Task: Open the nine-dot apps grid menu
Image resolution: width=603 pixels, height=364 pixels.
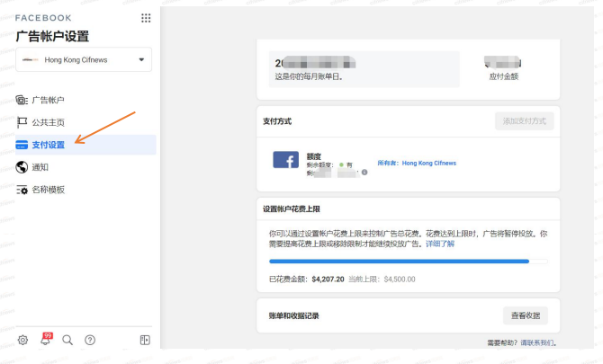Action: [146, 18]
